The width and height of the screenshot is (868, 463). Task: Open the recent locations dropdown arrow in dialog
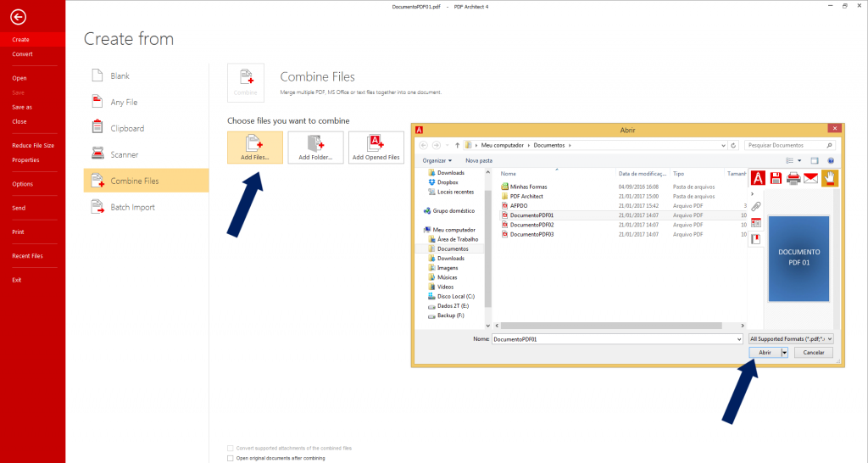(447, 145)
